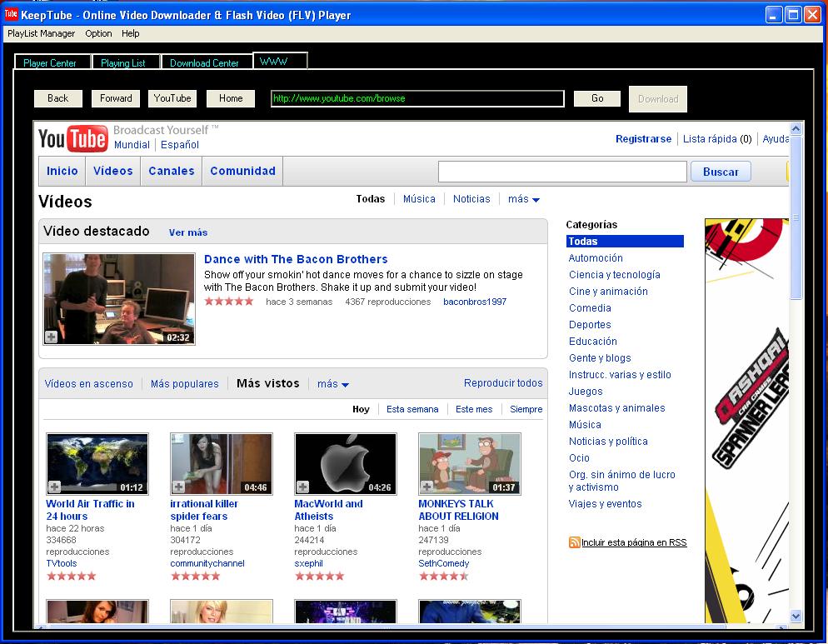The width and height of the screenshot is (828, 644).
Task: Open 'Dance with The Bacon Brothers' title link
Action: tap(296, 259)
